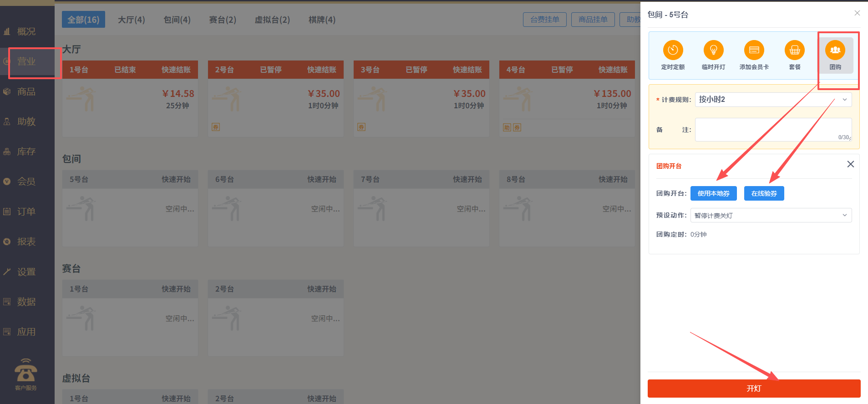Click the 定时定额 timer icon

pyautogui.click(x=673, y=50)
